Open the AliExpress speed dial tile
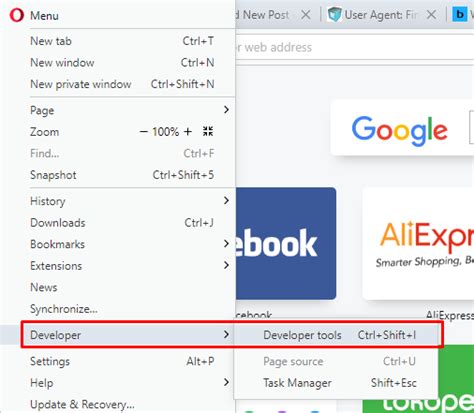 click(418, 244)
